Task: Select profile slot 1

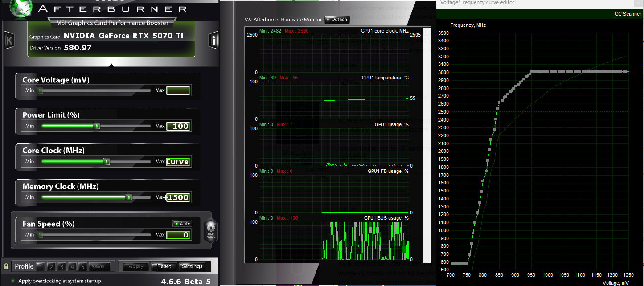Action: pyautogui.click(x=41, y=267)
